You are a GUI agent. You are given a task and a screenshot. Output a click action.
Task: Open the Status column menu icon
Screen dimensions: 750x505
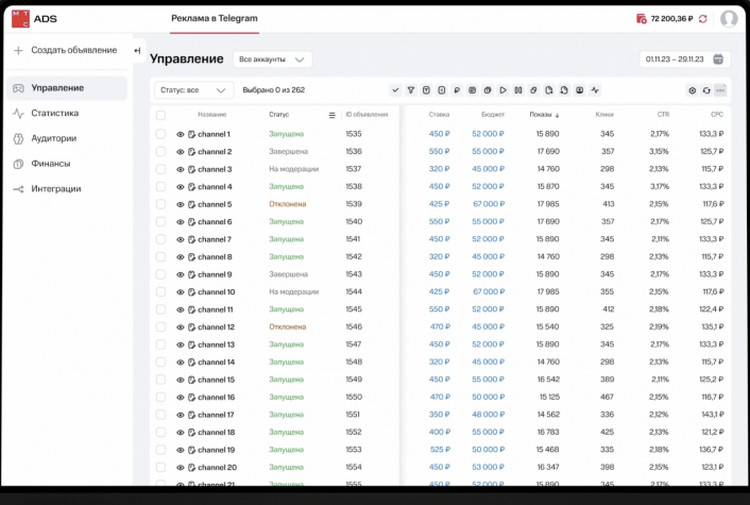332,115
